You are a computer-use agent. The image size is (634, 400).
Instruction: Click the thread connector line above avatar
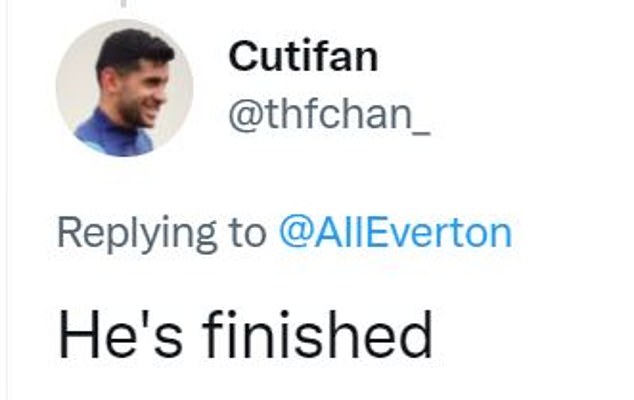pyautogui.click(x=125, y=3)
